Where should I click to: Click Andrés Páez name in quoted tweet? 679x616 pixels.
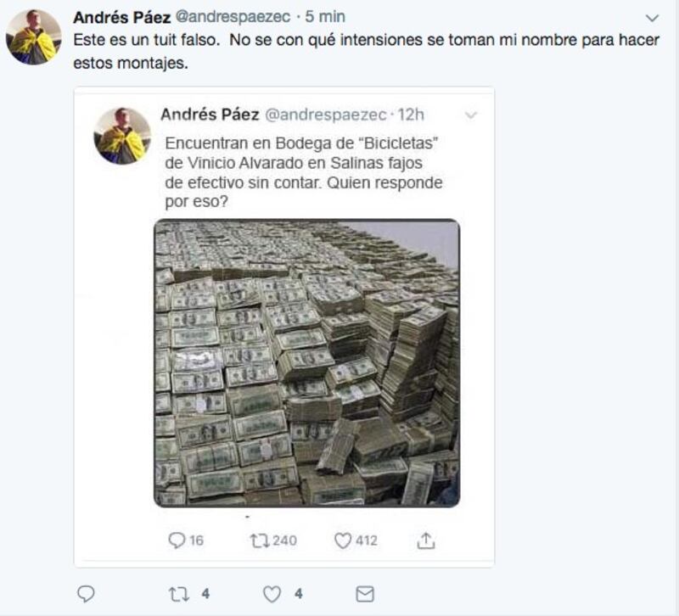[210, 115]
